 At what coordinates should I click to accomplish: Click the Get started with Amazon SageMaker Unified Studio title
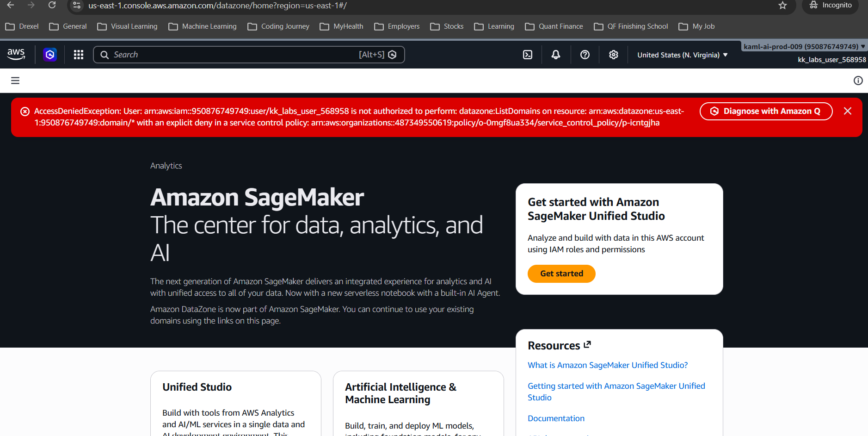click(x=597, y=209)
